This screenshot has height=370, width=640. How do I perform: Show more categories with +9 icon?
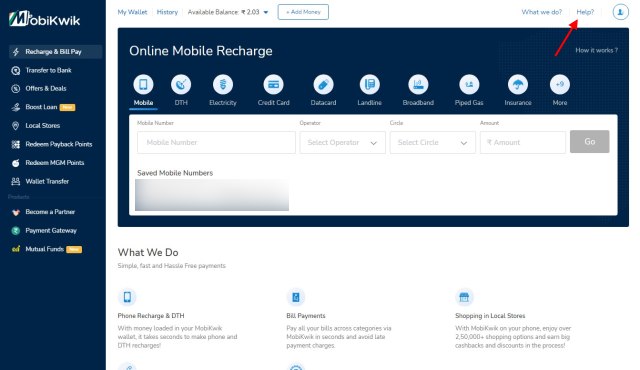point(560,84)
